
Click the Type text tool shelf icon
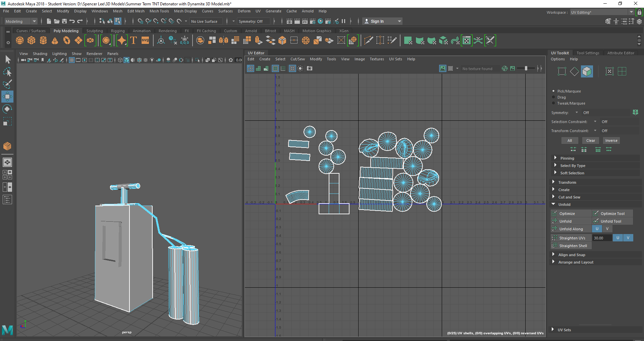click(x=133, y=41)
